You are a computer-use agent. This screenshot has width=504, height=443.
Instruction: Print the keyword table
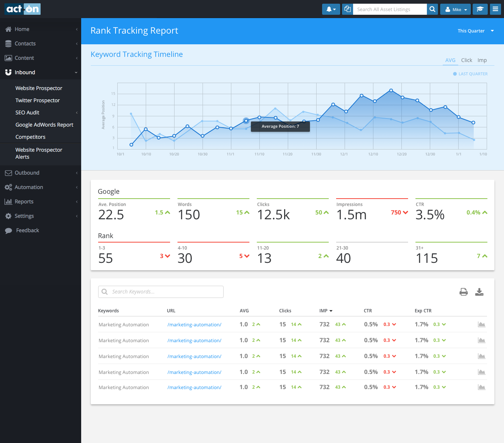463,292
